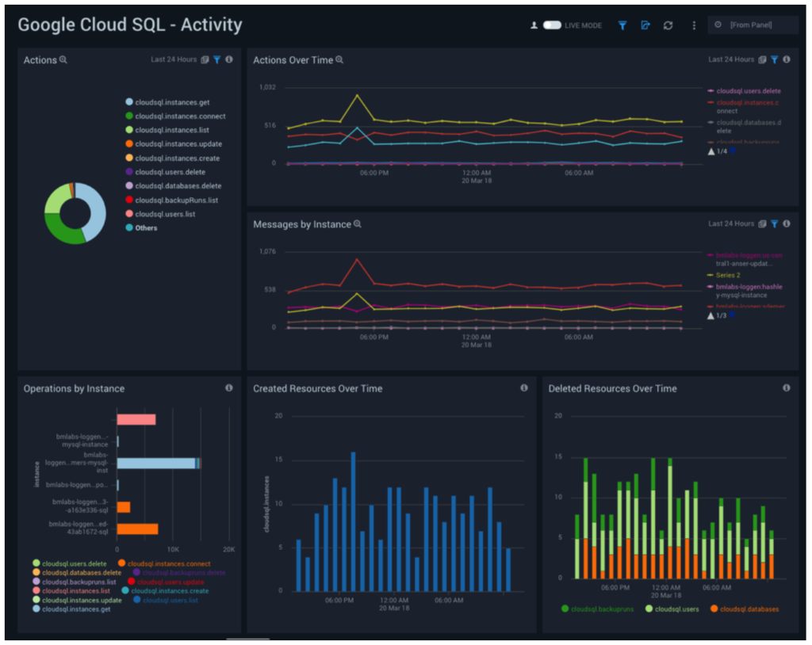Click info icon in Actions panel header
This screenshot has width=812, height=645.
[229, 59]
